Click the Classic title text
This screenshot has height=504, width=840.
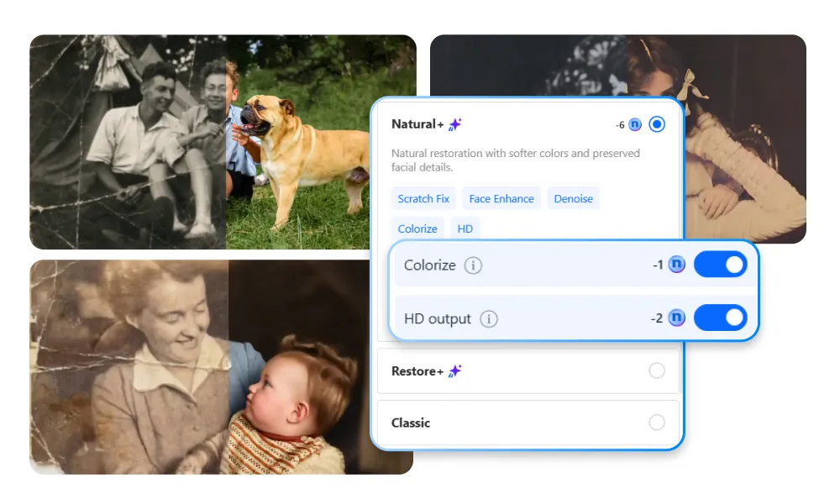411,423
